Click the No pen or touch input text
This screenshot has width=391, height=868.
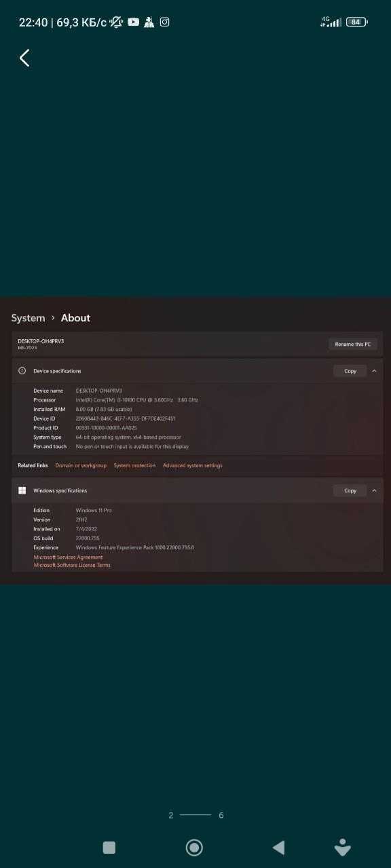[132, 447]
